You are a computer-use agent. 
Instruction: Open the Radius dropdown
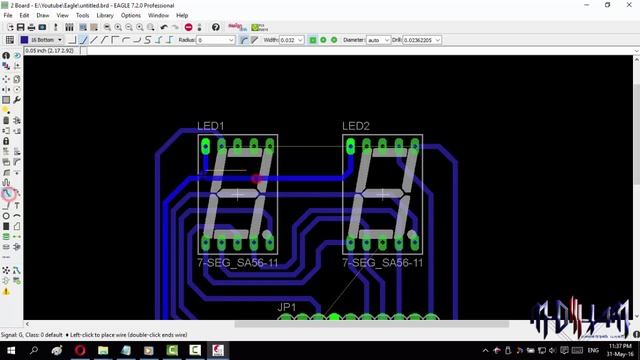[231, 40]
